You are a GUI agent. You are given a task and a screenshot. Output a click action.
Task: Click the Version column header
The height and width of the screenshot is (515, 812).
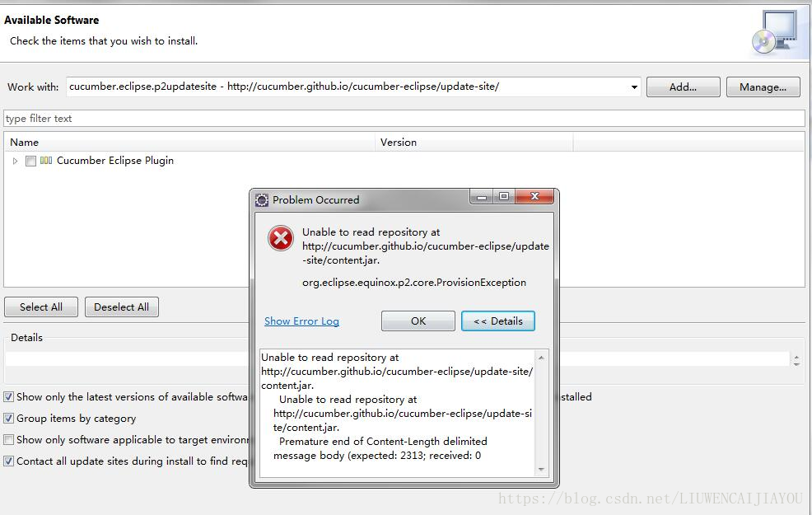474,142
